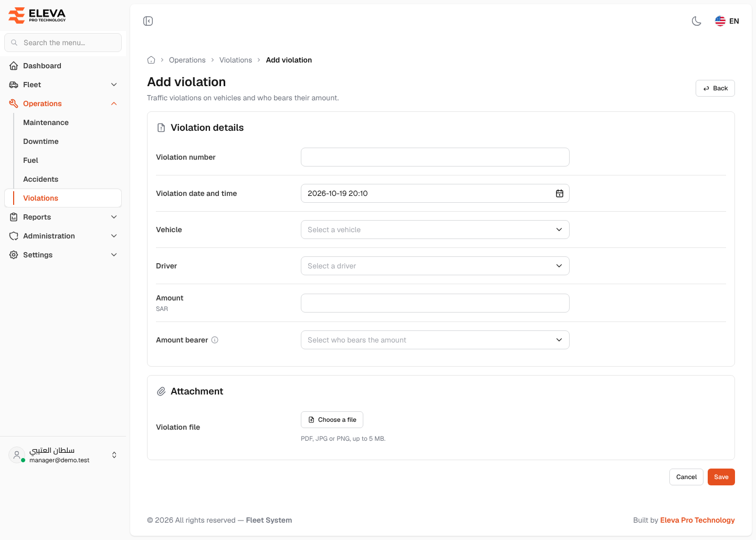
Task: Save the new violation
Action: click(x=721, y=477)
